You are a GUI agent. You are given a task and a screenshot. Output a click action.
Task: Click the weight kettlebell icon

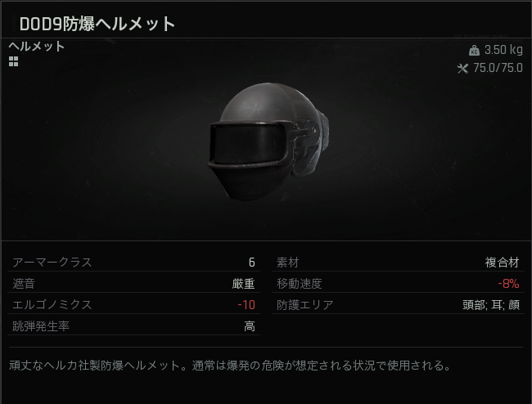(474, 50)
